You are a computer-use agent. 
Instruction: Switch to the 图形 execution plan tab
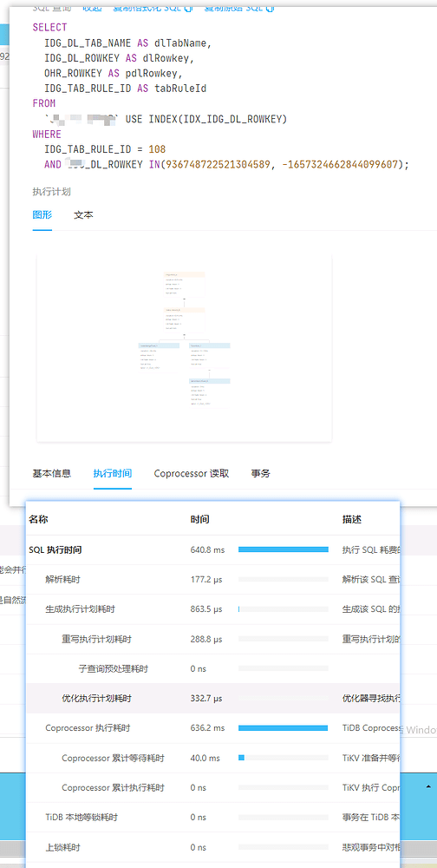42,215
